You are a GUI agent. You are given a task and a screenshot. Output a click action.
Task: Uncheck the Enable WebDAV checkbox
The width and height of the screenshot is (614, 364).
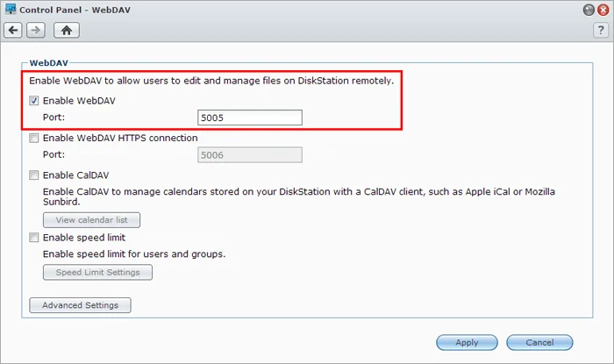[34, 101]
